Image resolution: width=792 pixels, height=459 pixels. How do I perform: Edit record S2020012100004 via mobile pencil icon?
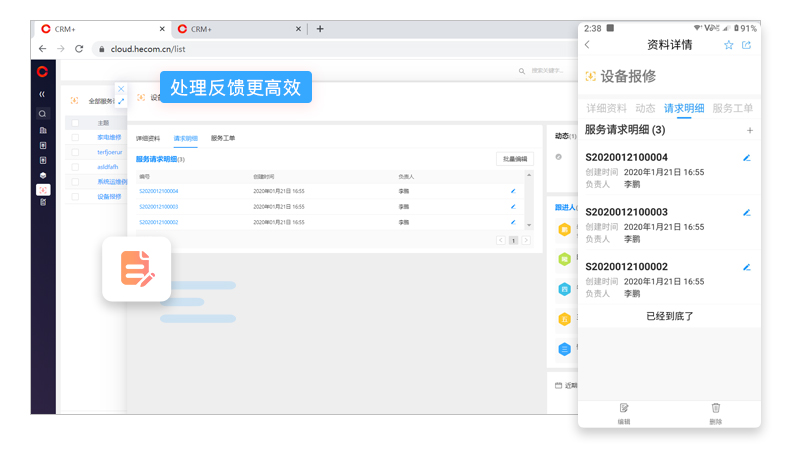click(x=746, y=158)
